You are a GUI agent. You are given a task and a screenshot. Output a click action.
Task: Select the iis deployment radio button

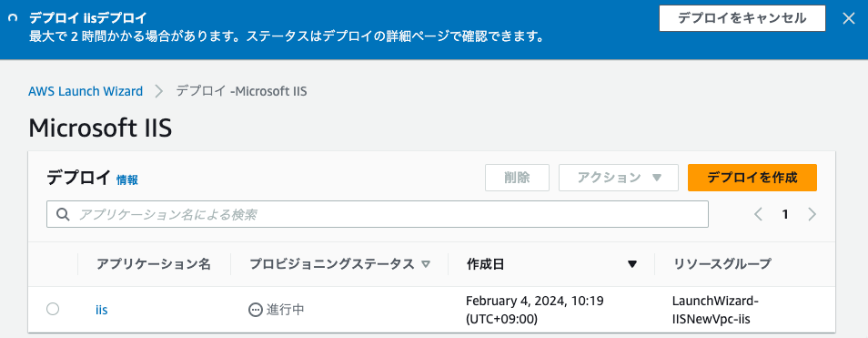tap(53, 309)
